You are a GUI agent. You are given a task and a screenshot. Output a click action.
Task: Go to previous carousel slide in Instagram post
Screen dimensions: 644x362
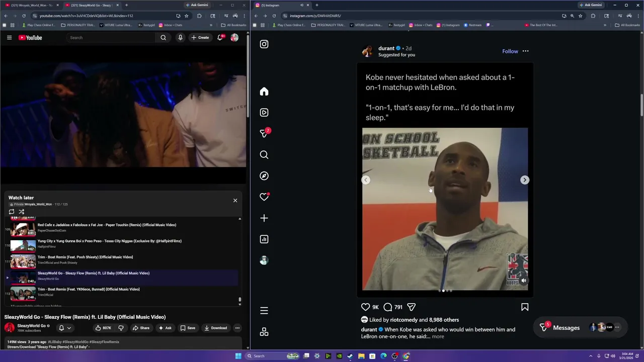[366, 180]
